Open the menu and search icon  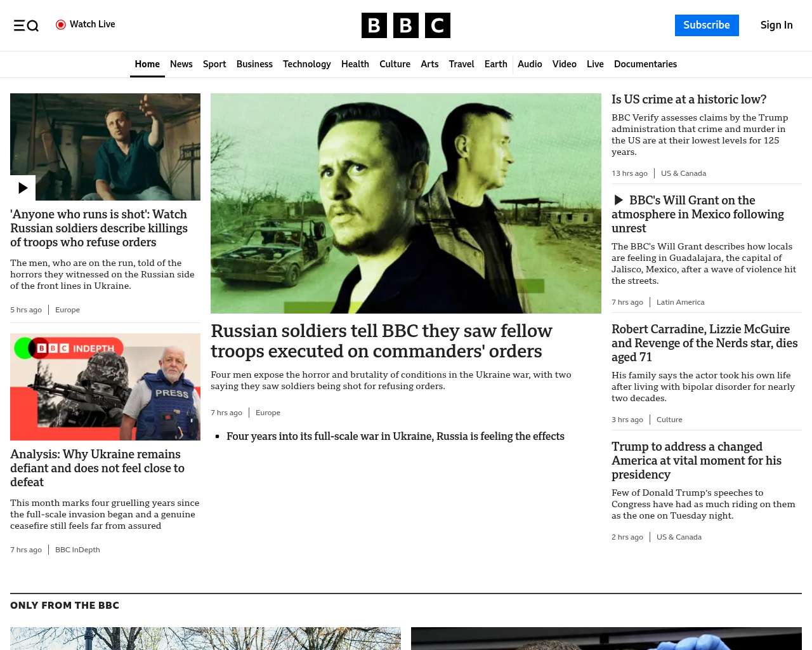(26, 25)
